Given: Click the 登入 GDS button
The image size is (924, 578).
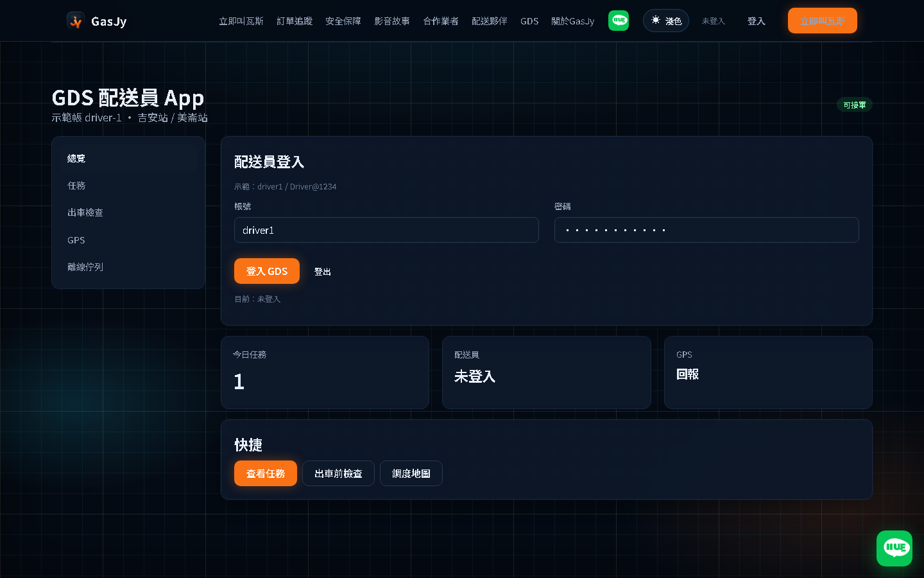Looking at the screenshot, I should (267, 271).
